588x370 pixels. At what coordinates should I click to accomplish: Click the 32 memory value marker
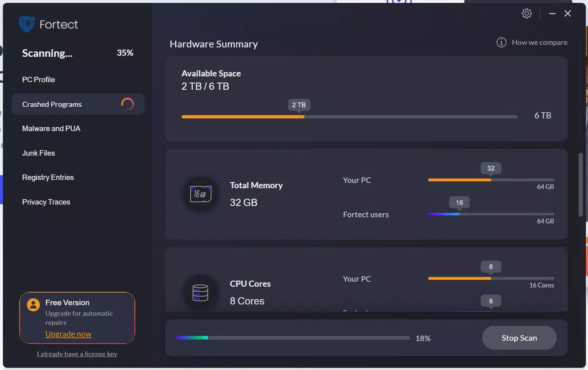tap(491, 168)
